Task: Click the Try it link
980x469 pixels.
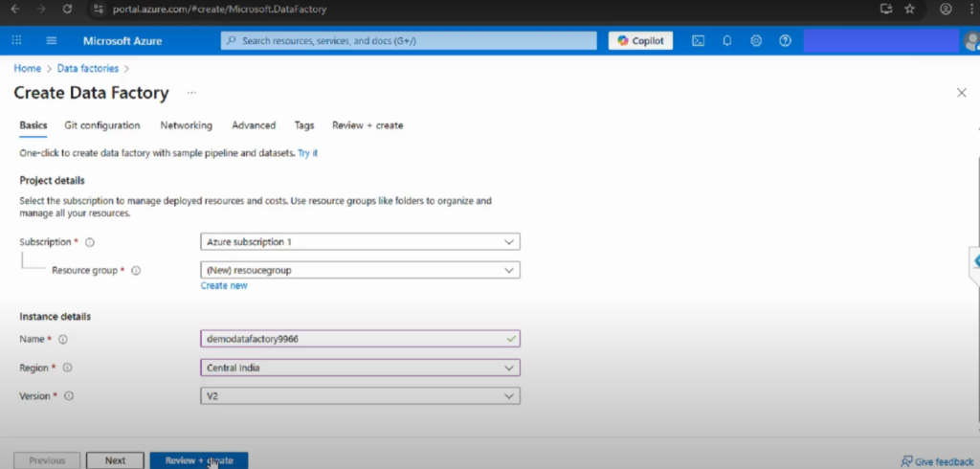Action: point(307,152)
